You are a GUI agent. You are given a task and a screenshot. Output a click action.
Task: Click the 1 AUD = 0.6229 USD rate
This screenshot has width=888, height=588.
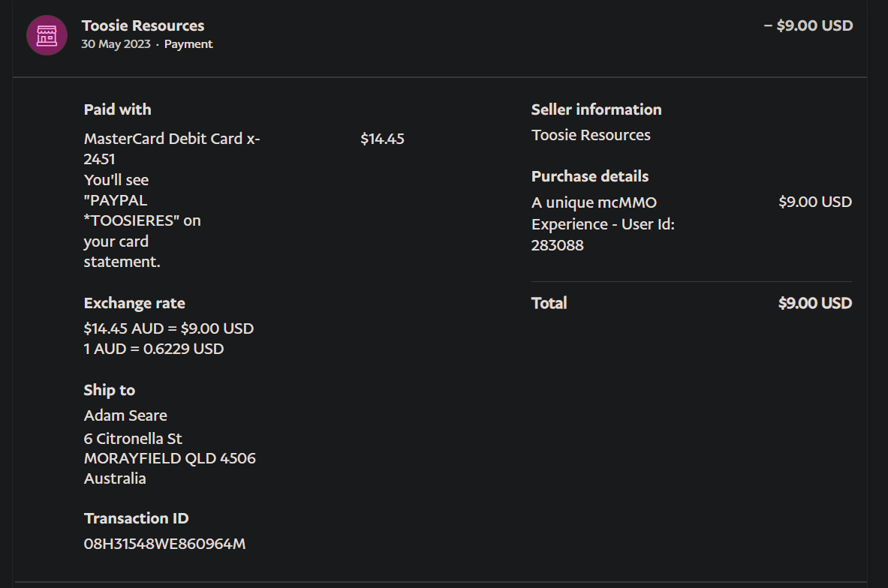[154, 349]
